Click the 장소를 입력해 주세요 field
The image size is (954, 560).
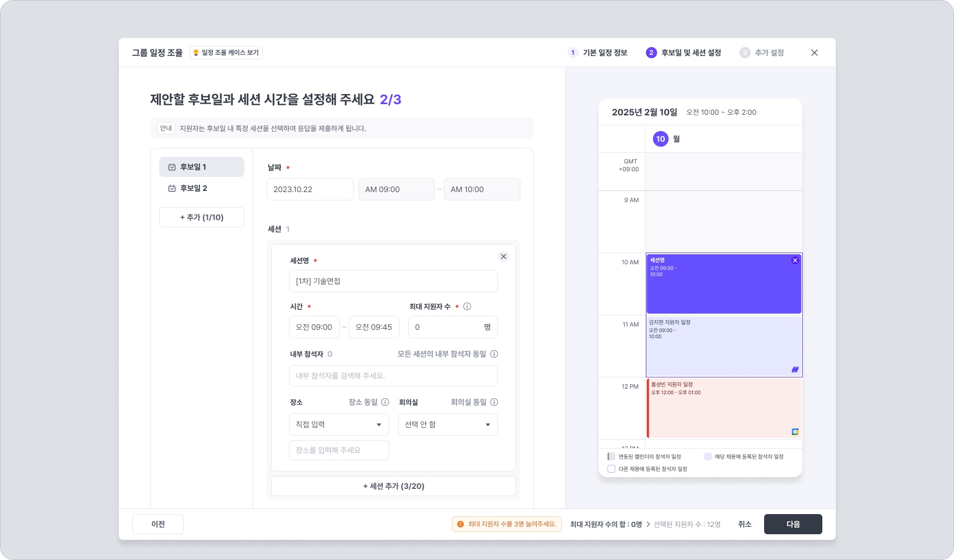339,450
